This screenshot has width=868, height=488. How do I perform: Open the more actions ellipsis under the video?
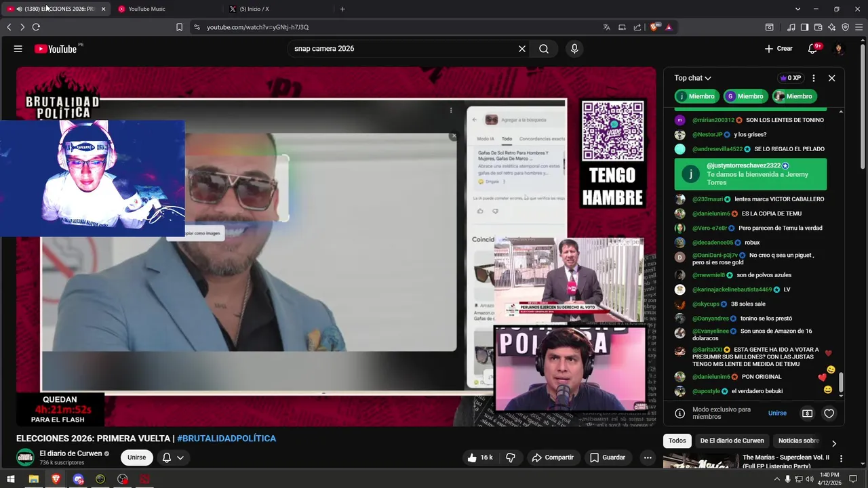(648, 457)
